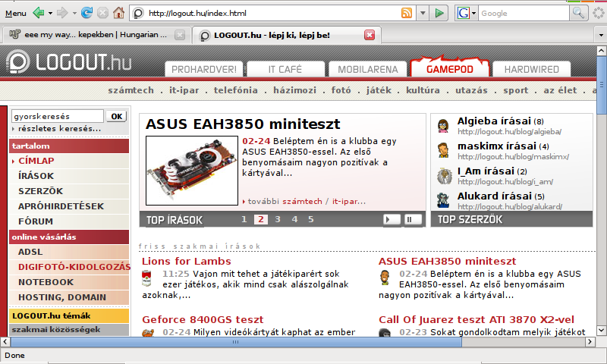
Task: Click the magnifier search button
Action: point(578,13)
